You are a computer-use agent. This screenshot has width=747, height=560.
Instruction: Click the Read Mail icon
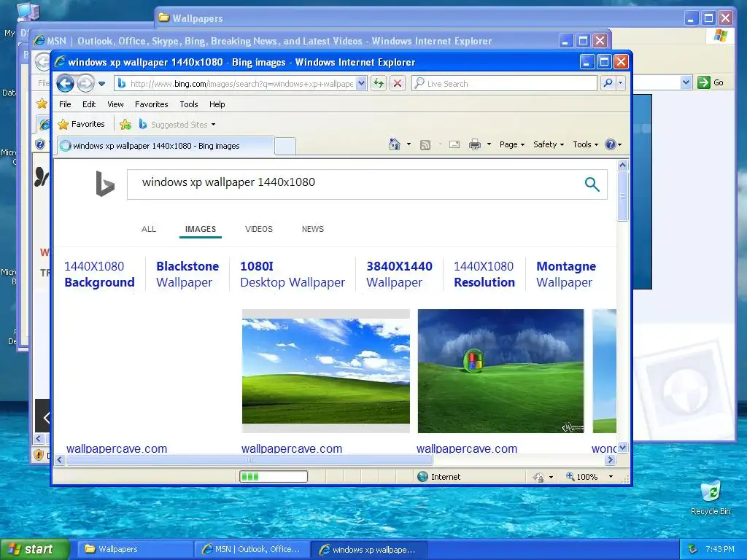[454, 144]
